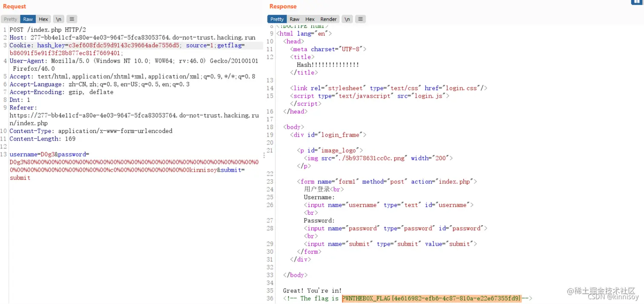Select the Response Pretty tab
This screenshot has width=644, height=304.
point(277,19)
